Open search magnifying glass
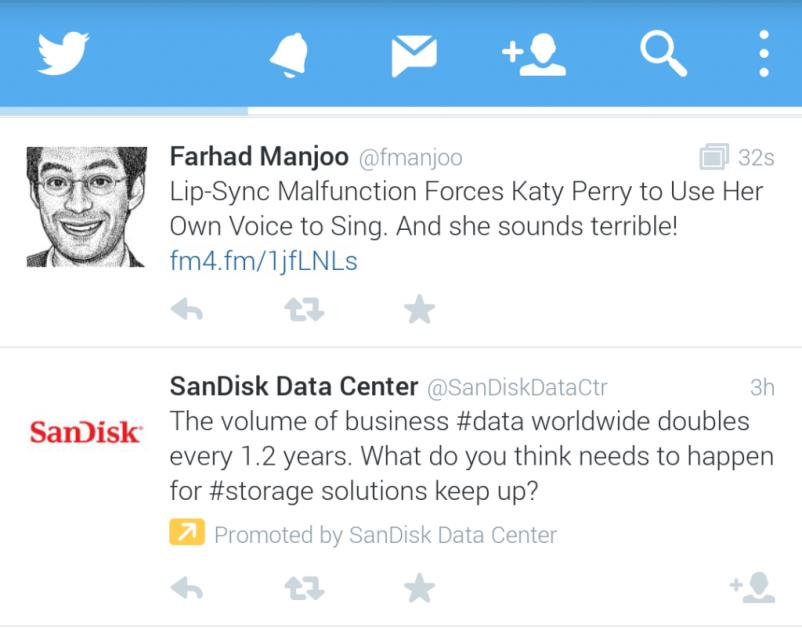 (663, 54)
